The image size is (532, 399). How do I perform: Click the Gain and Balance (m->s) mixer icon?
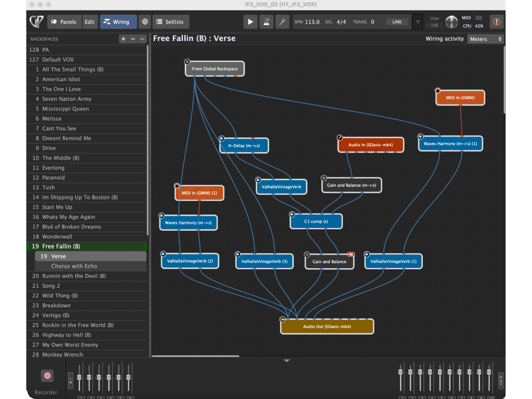pyautogui.click(x=323, y=178)
